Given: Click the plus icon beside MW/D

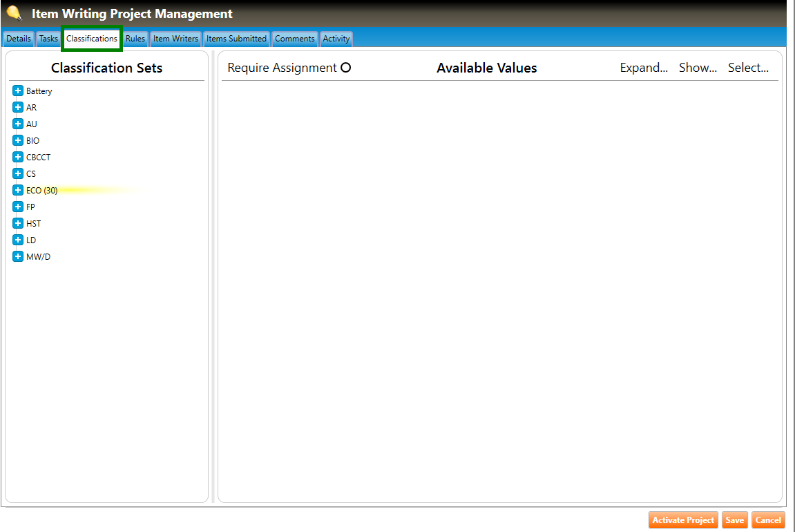Looking at the screenshot, I should click(18, 257).
